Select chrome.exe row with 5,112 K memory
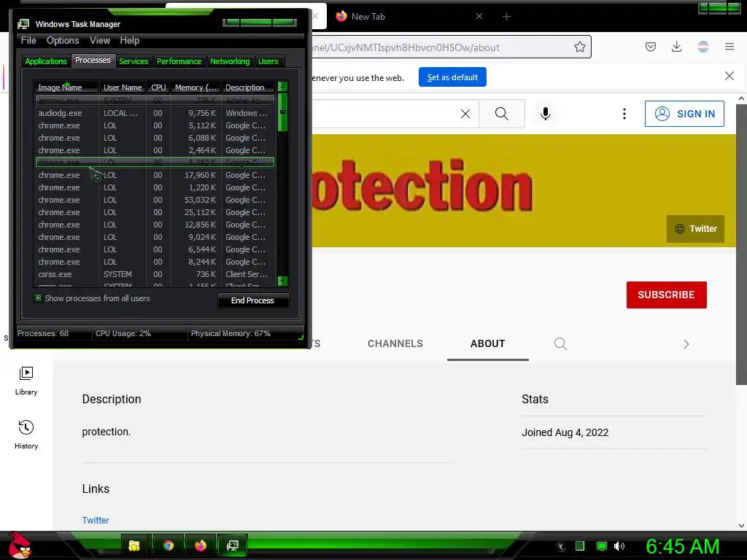This screenshot has width=747, height=560. click(155, 125)
